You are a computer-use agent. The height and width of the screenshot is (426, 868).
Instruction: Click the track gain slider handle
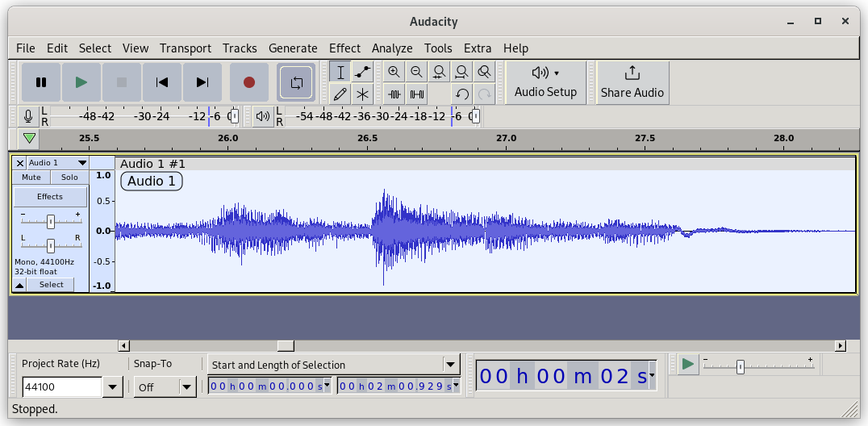coord(50,222)
